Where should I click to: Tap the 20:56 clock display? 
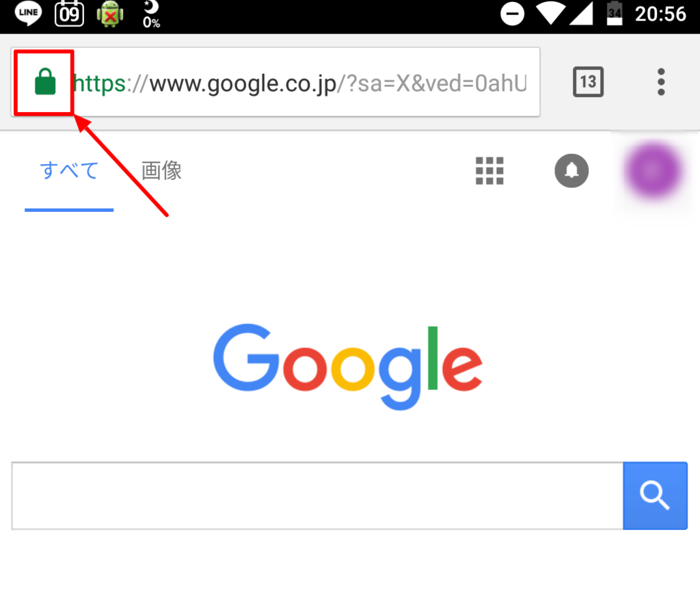coord(660,14)
